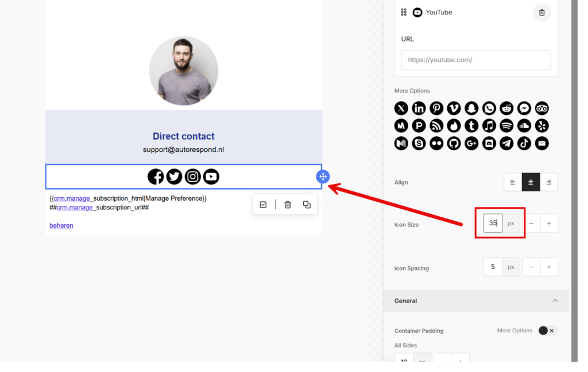
Task: Increase Icon Size with plus button
Action: 548,223
